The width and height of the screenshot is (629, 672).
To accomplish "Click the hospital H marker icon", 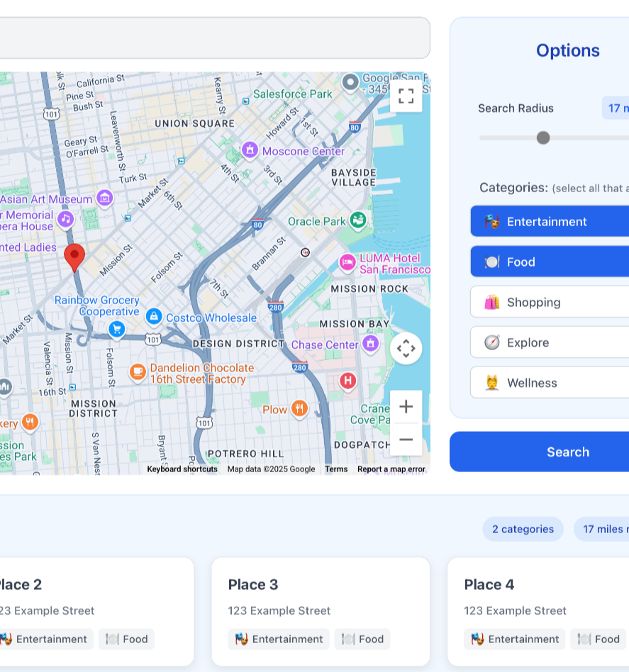I will click(x=347, y=381).
